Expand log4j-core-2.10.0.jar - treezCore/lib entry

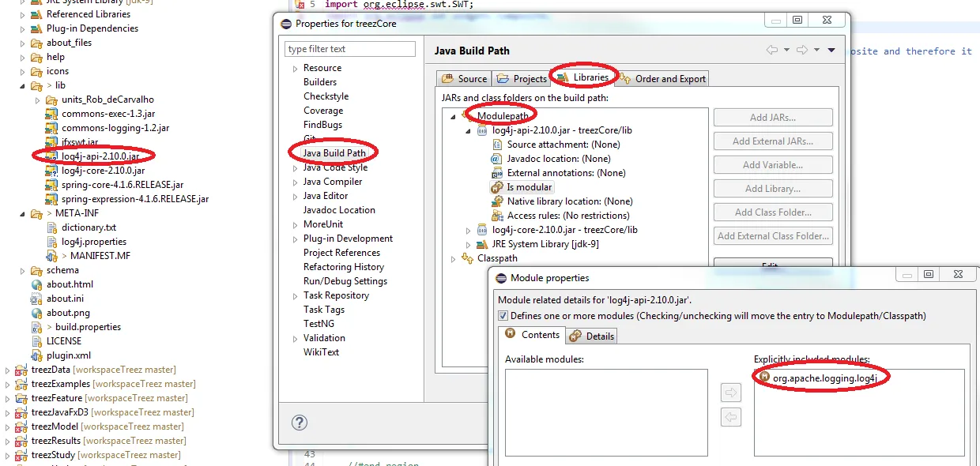point(469,230)
